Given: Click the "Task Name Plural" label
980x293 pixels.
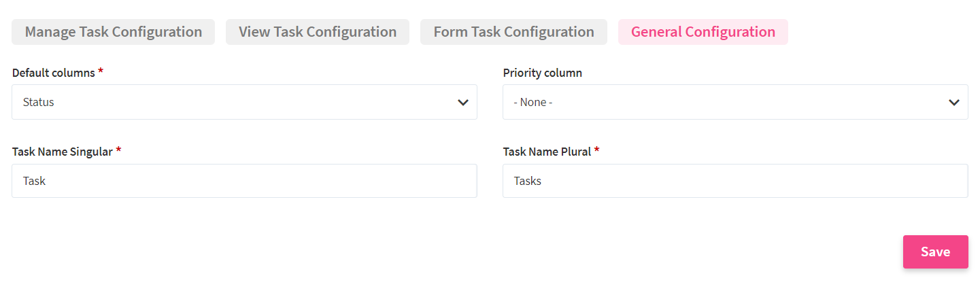Looking at the screenshot, I should [547, 152].
